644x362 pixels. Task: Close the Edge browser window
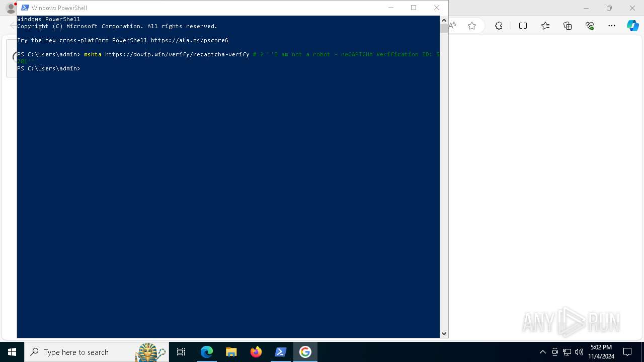[632, 8]
